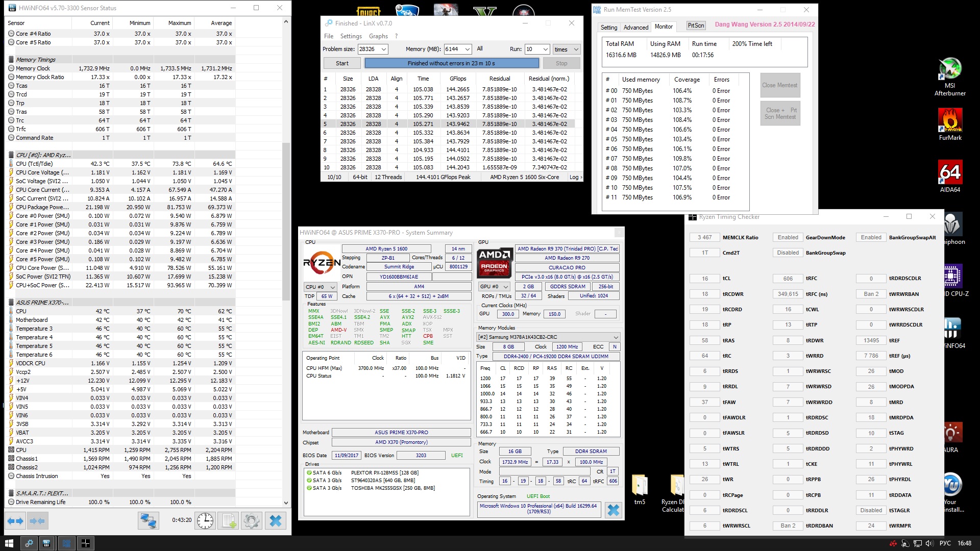Click the HWiNFO remote network monitoring icon

coord(149,521)
